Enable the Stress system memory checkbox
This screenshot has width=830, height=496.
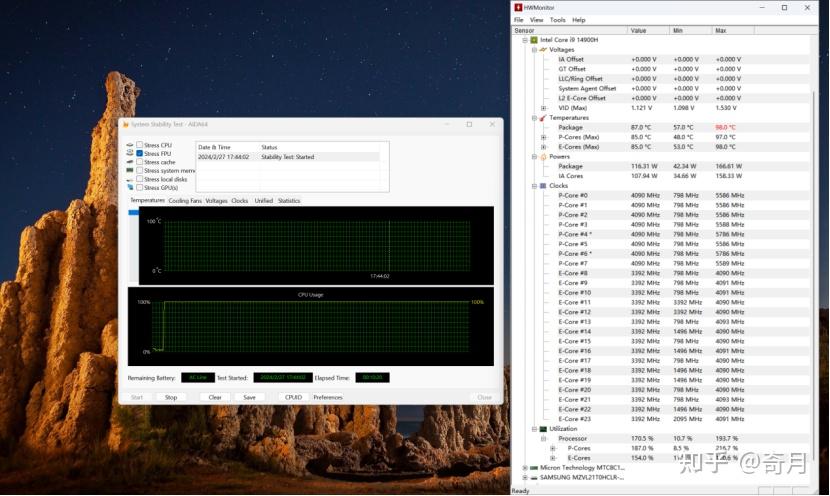click(140, 170)
